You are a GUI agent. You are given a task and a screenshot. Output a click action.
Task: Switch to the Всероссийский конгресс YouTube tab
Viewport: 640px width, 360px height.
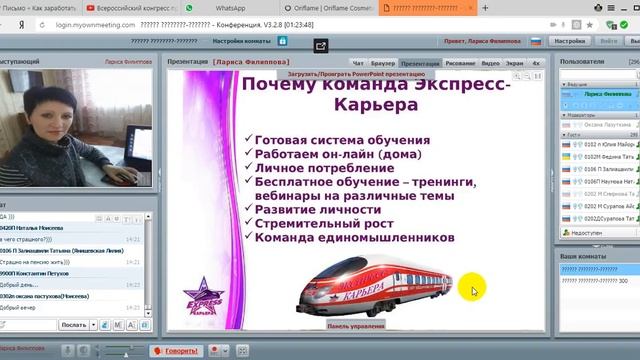click(x=131, y=8)
